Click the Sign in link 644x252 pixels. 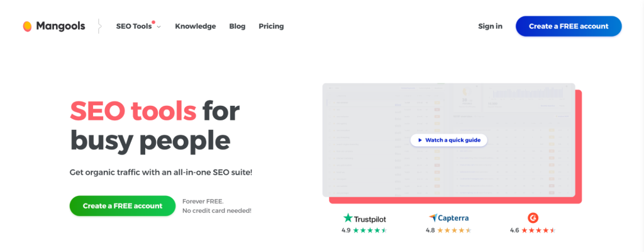pos(490,26)
